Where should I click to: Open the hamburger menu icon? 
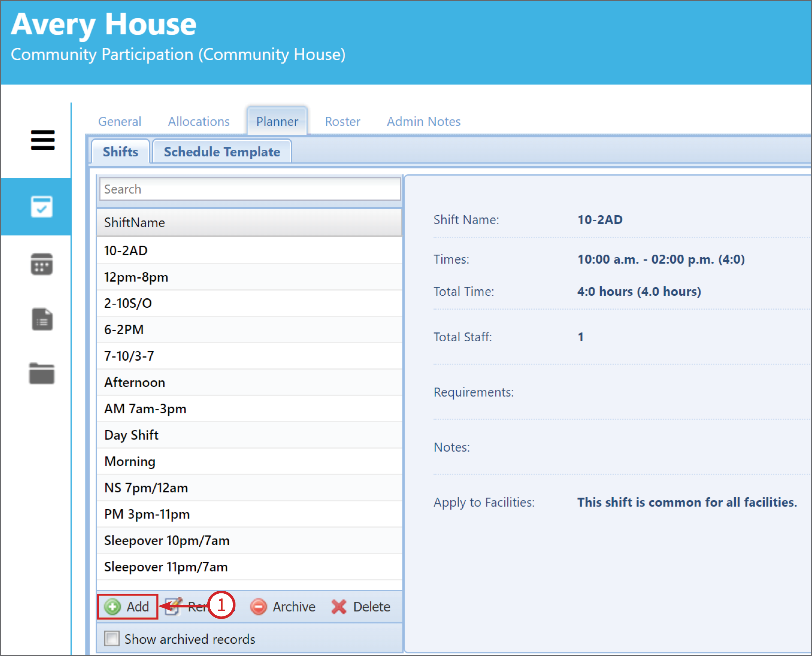point(43,140)
